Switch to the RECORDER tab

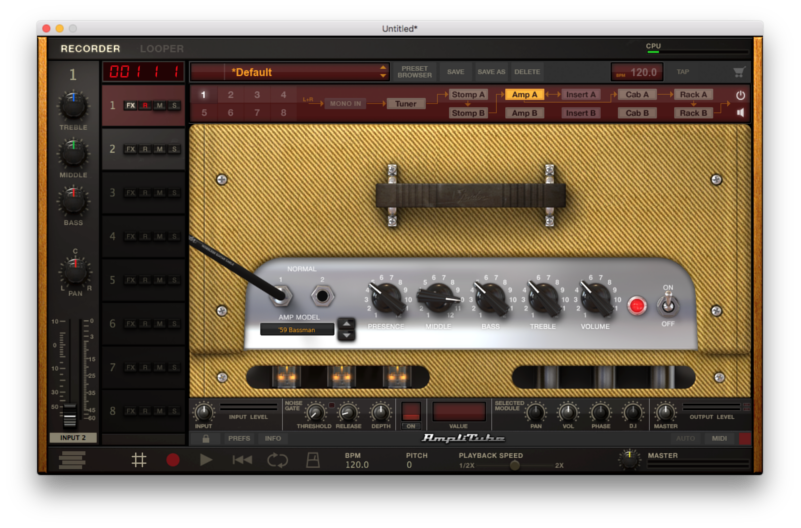click(90, 49)
